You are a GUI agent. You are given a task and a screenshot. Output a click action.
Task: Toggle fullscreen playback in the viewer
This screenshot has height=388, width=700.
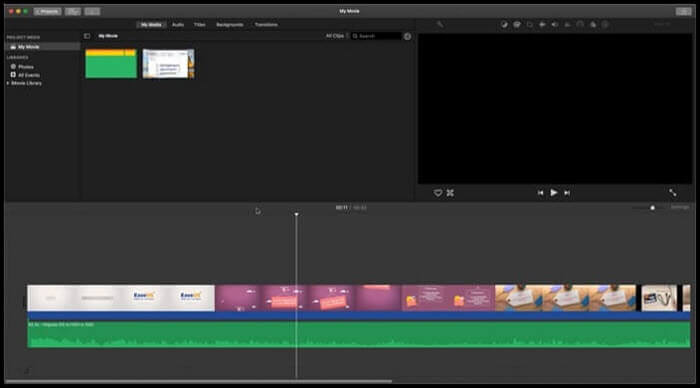(672, 193)
